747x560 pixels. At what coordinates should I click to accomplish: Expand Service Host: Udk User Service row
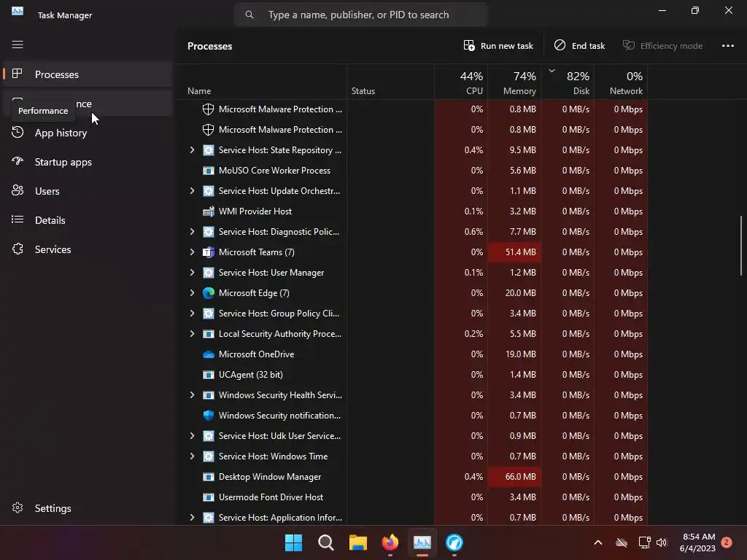[x=192, y=436]
